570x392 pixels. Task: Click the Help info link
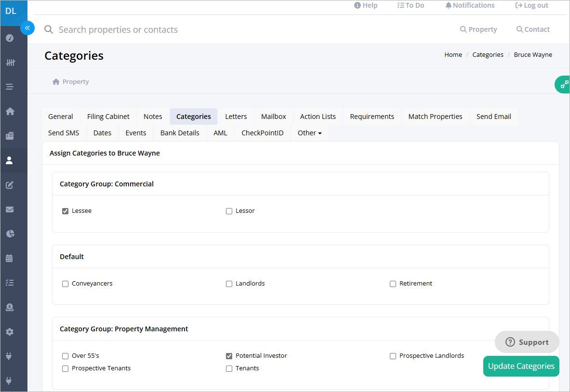366,5
